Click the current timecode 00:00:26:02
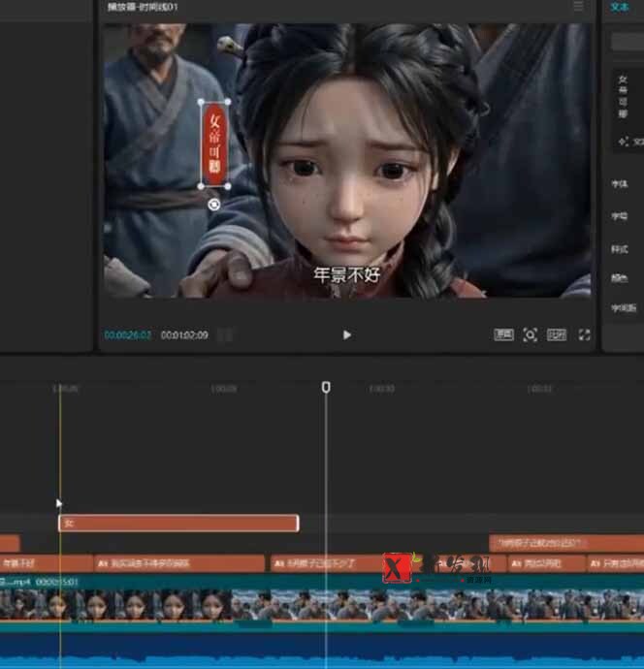644x669 pixels. 128,334
